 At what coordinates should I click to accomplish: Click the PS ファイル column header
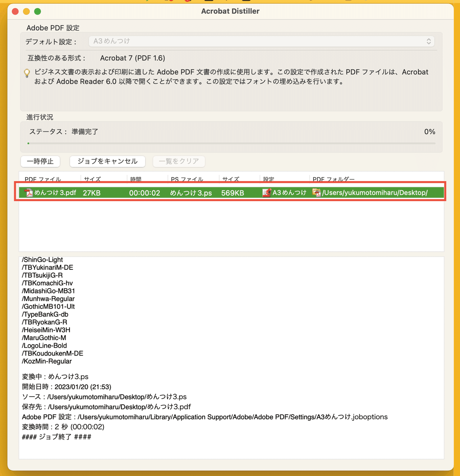coord(187,179)
